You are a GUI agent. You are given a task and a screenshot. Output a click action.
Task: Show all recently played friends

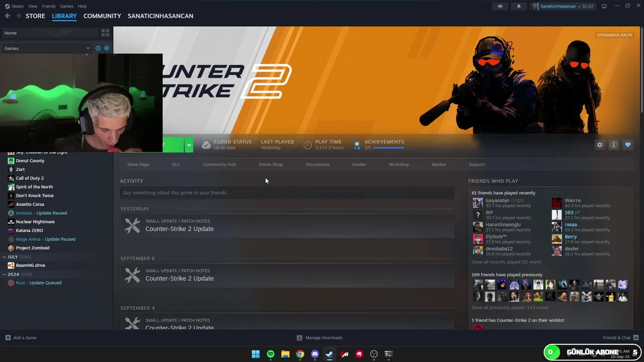click(x=506, y=262)
